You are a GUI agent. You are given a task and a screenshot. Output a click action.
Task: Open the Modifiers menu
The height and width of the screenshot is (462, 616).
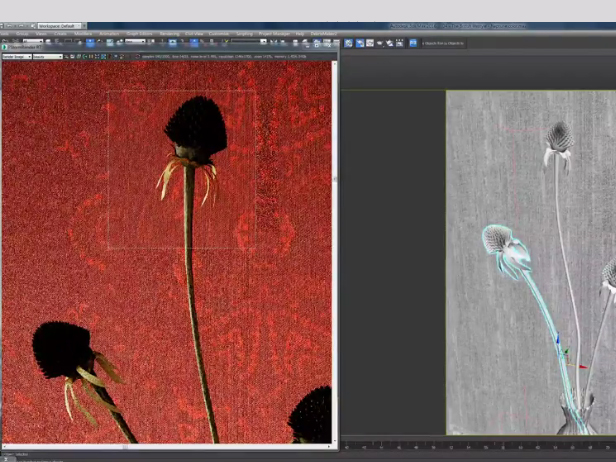pyautogui.click(x=84, y=33)
